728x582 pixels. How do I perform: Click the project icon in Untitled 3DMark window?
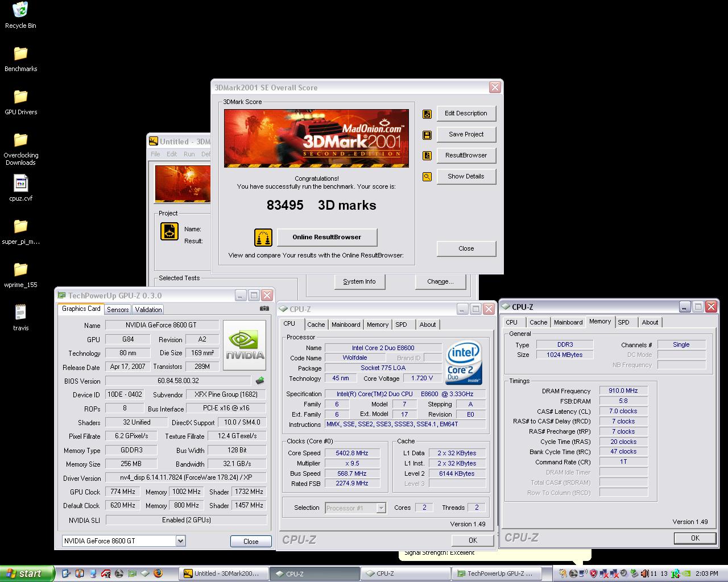169,231
